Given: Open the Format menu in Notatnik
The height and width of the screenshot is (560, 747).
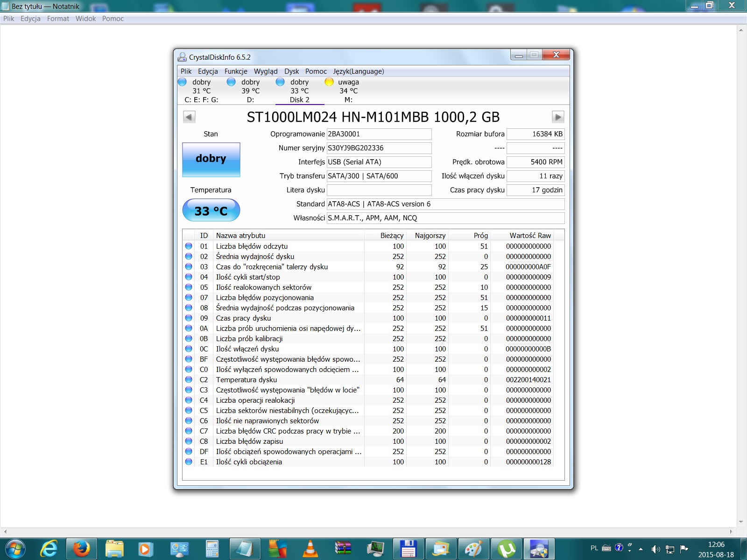Looking at the screenshot, I should (x=58, y=19).
